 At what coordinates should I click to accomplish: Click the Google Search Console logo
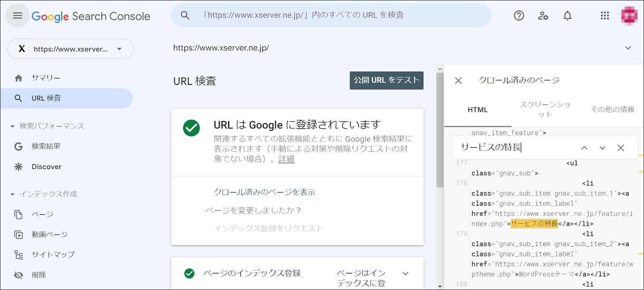click(91, 16)
